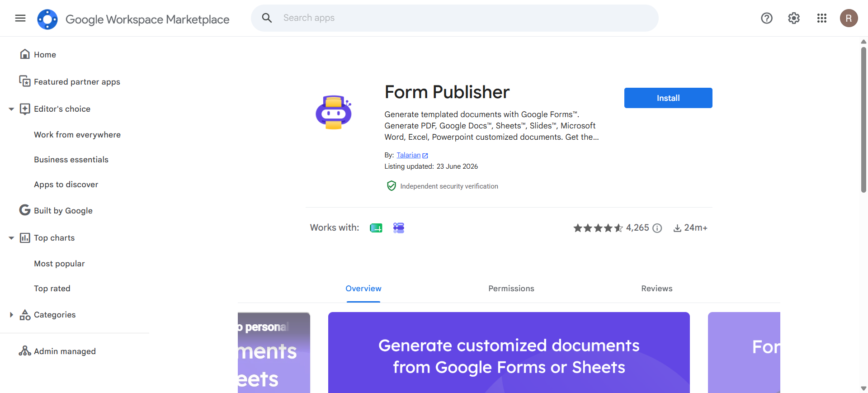Click the Editor's choice sparkle icon
Viewport: 868px width, 393px height.
coord(25,109)
